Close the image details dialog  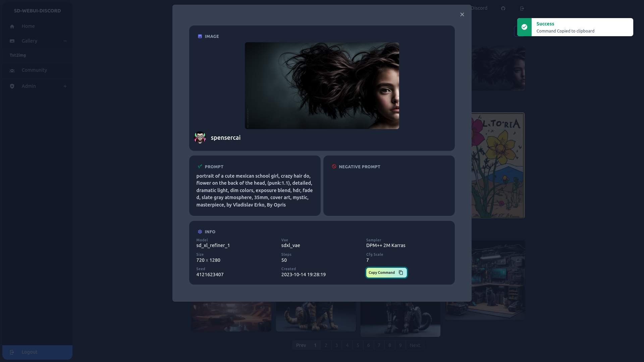tap(462, 14)
